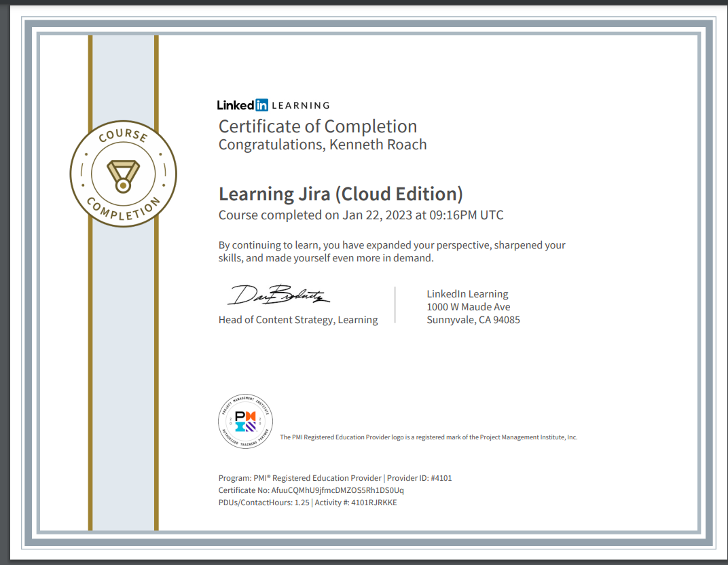Click 'LinkedIn Learning' in the address block
Image resolution: width=728 pixels, height=565 pixels.
pyautogui.click(x=467, y=294)
